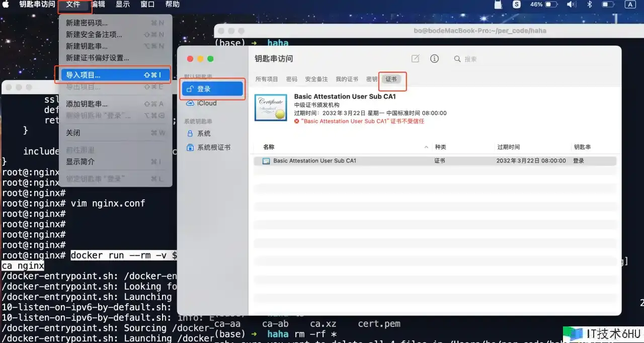Image resolution: width=644 pixels, height=343 pixels.
Task: Click the large certificate thumbnail image
Action: [271, 107]
